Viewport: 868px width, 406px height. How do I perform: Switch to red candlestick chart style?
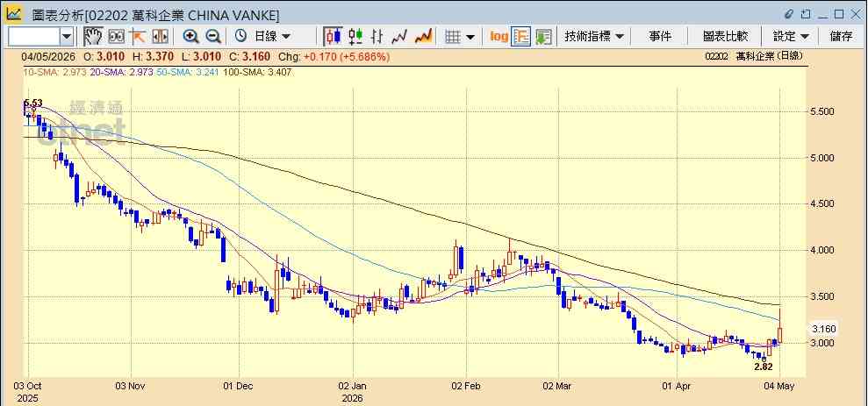click(x=333, y=37)
